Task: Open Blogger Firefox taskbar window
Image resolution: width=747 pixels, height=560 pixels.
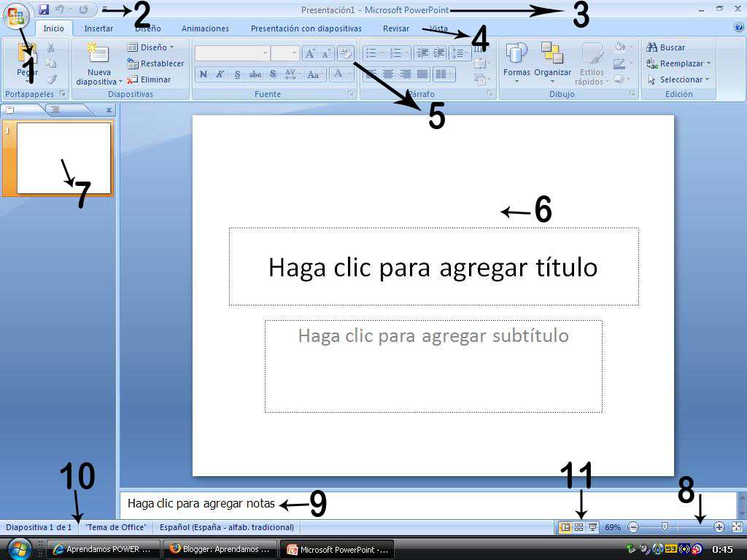Action: point(220,549)
